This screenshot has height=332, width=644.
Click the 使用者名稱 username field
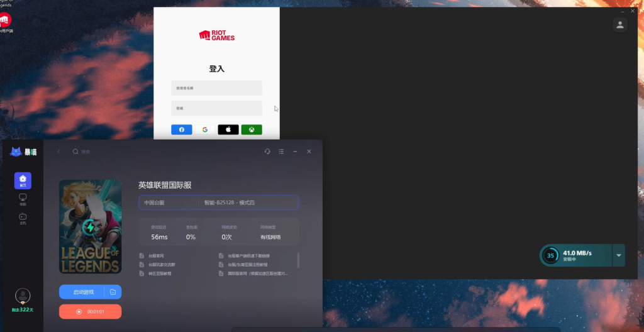(x=216, y=88)
